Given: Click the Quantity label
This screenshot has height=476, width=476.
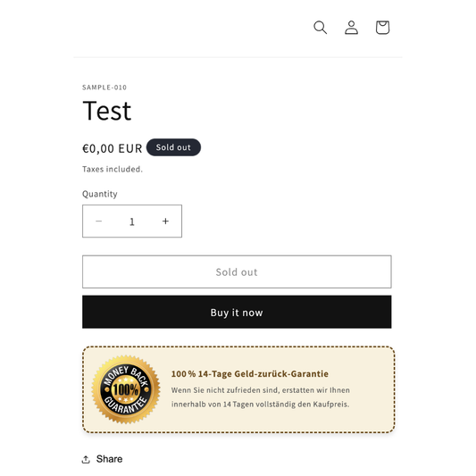Looking at the screenshot, I should [100, 194].
